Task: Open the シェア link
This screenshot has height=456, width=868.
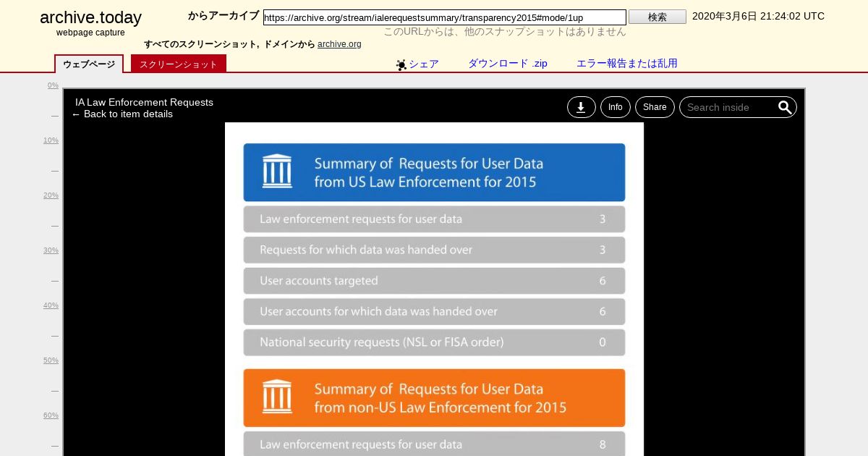Action: [x=424, y=64]
